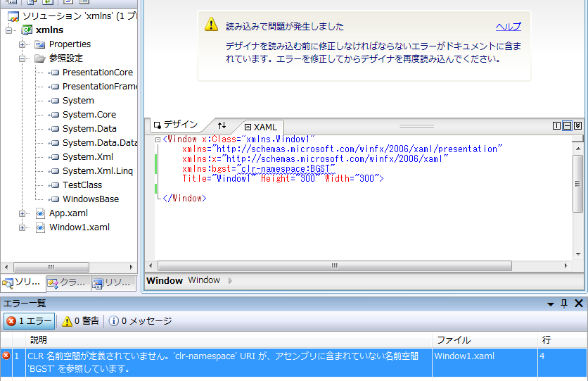Open the ヘルプ help link
Viewport: 588px width, 381px height.
pyautogui.click(x=508, y=27)
